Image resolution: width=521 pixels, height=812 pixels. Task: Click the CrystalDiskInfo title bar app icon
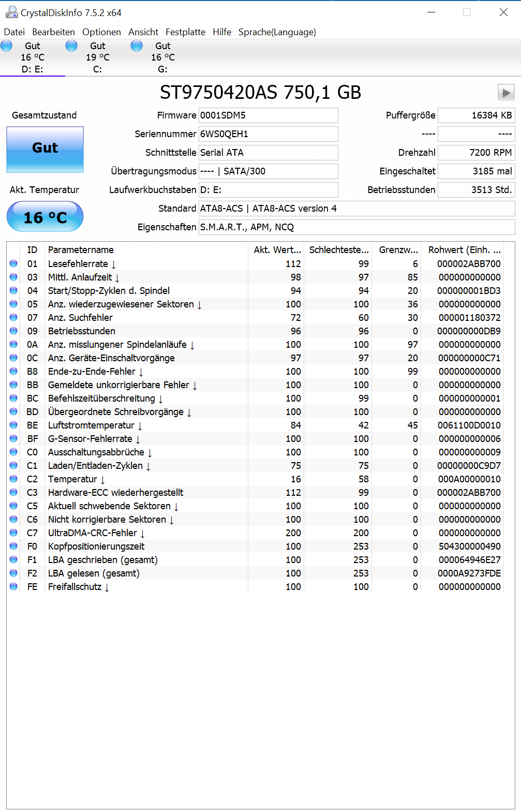[11, 12]
